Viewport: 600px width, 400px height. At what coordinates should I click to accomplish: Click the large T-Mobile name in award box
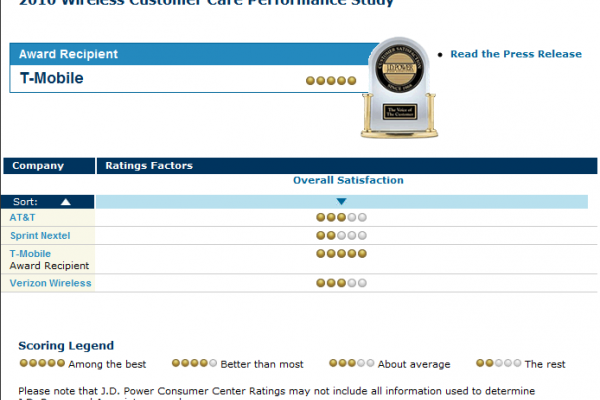(x=52, y=78)
